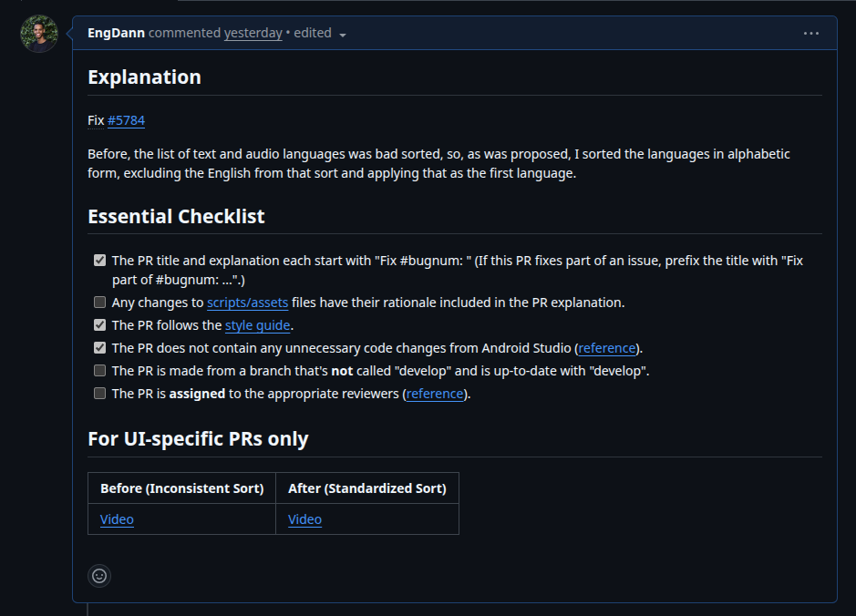Viewport: 856px width, 616px height.
Task: Open the scripts/assets link
Action: pos(247,303)
